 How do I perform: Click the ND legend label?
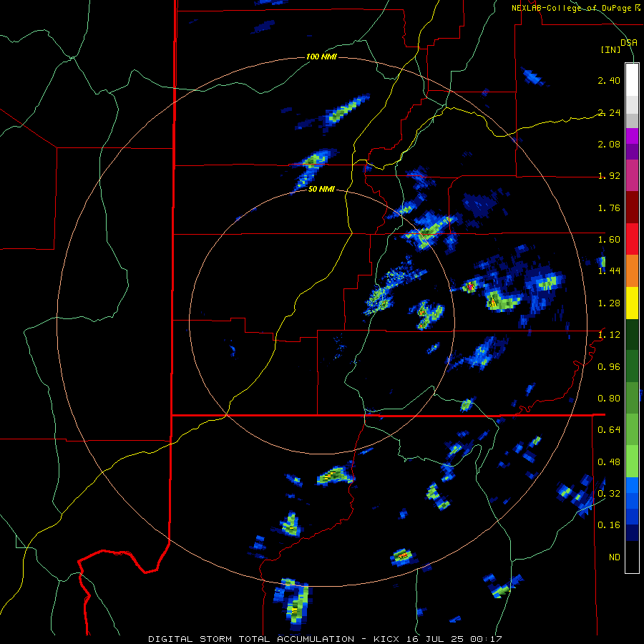pyautogui.click(x=615, y=557)
